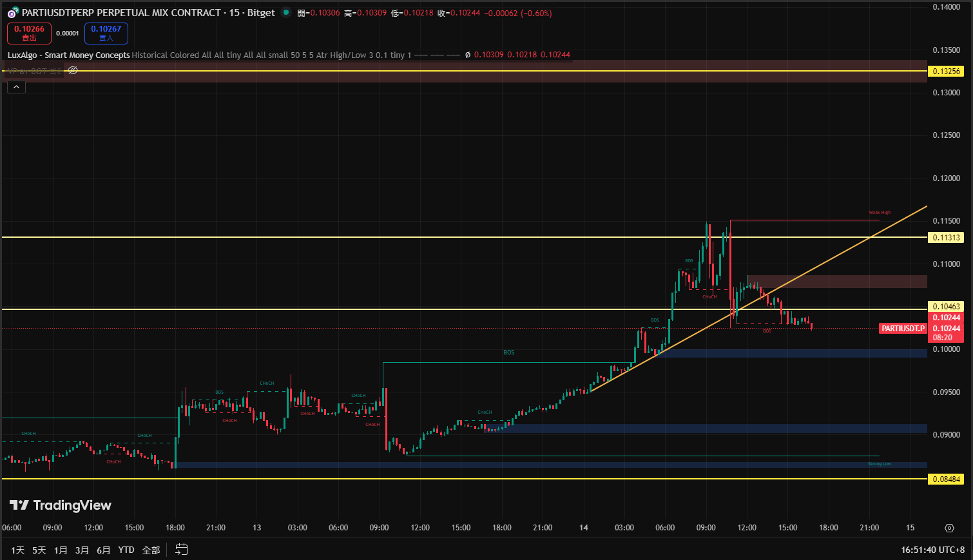Open the go-to-date calendar icon
Image resolution: width=973 pixels, height=560 pixels.
182,550
